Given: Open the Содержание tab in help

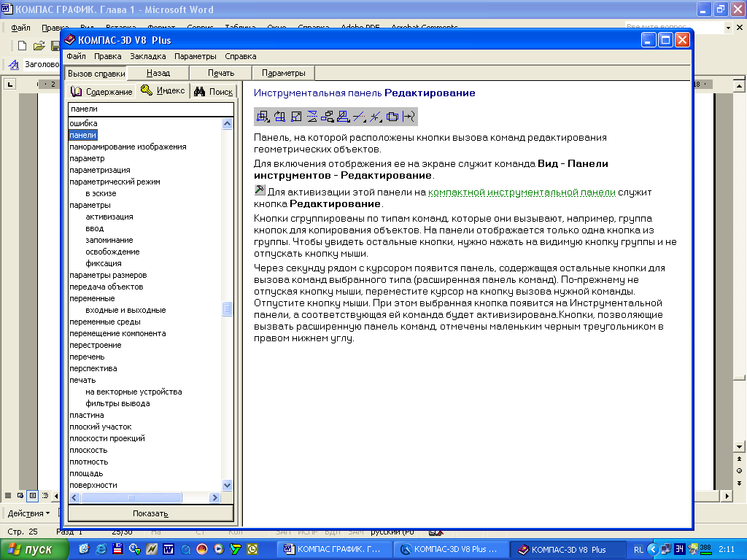Looking at the screenshot, I should click(101, 91).
